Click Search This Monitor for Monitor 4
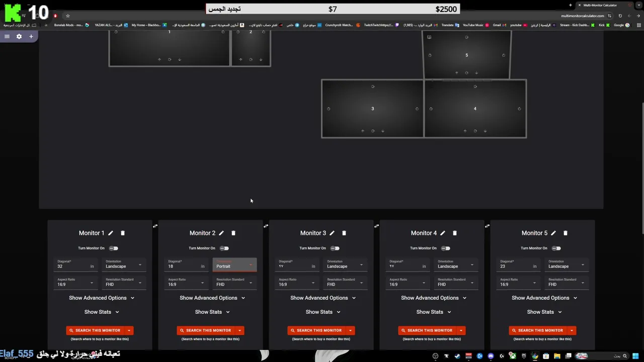The width and height of the screenshot is (644, 362). point(428,330)
